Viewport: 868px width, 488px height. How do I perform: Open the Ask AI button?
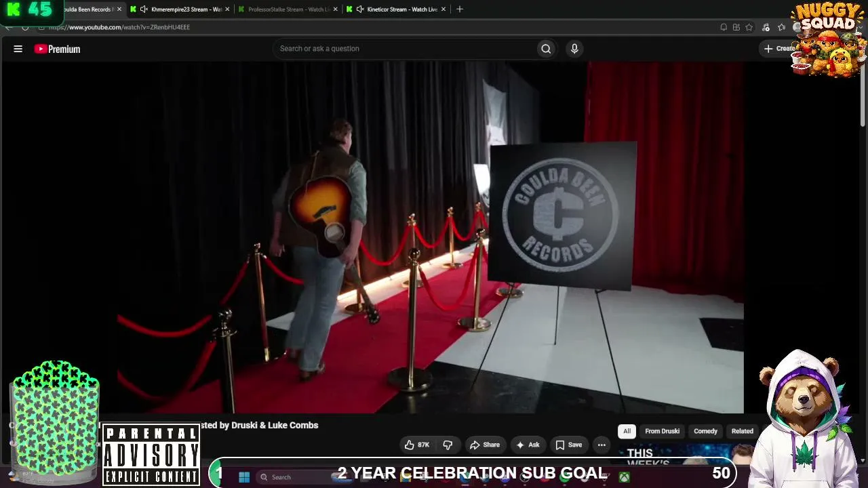click(x=528, y=445)
